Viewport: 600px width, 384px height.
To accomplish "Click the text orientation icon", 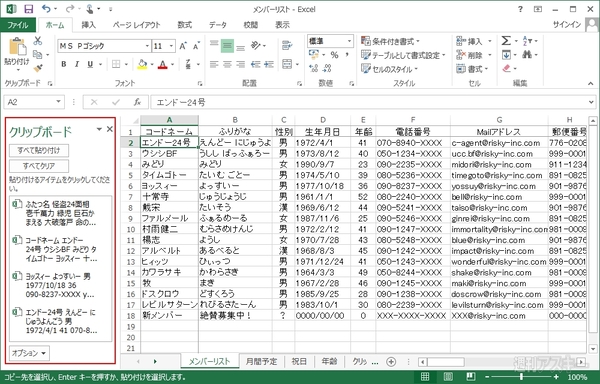I will coord(256,46).
